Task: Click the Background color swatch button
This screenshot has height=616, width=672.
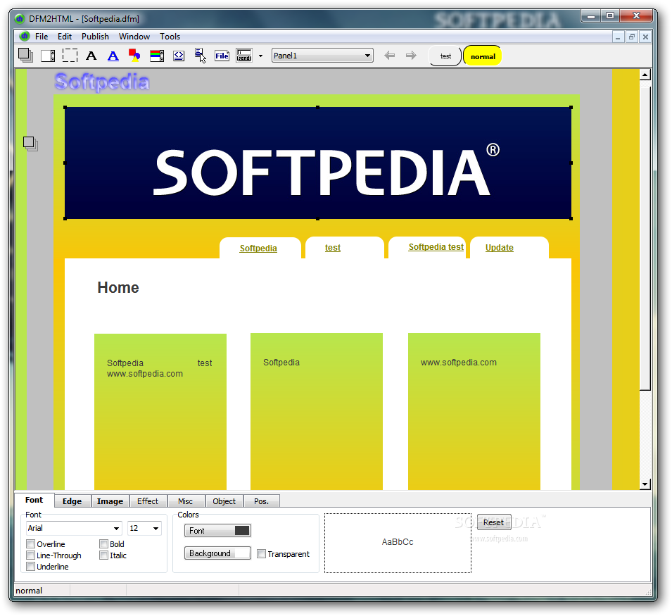Action: pos(217,553)
